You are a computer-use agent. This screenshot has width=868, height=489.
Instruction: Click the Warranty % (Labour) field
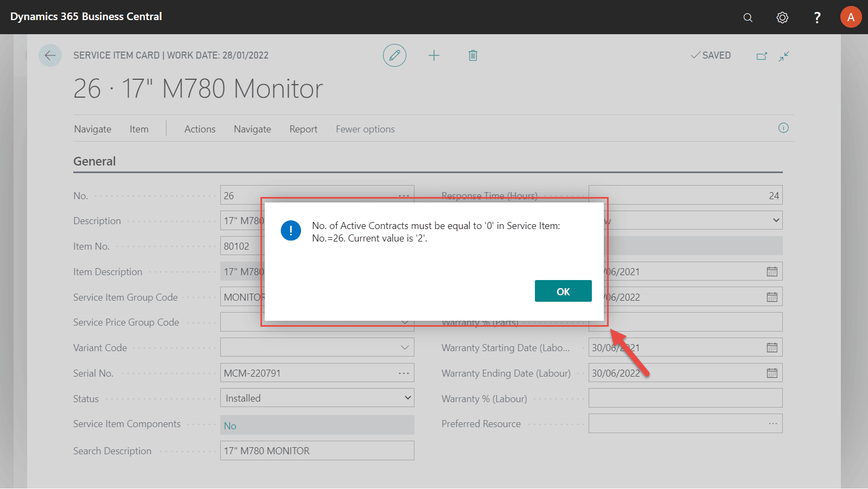coord(686,398)
